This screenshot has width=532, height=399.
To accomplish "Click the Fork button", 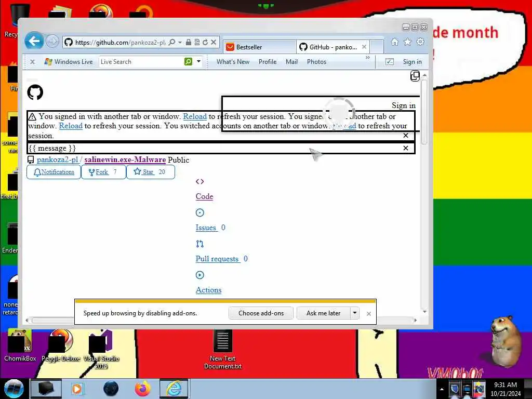I will click(103, 172).
